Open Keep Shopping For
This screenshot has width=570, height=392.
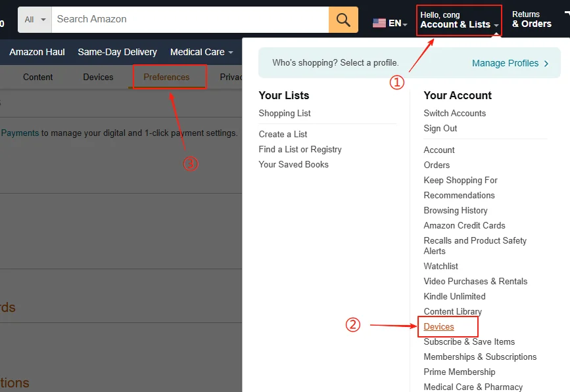(x=461, y=181)
